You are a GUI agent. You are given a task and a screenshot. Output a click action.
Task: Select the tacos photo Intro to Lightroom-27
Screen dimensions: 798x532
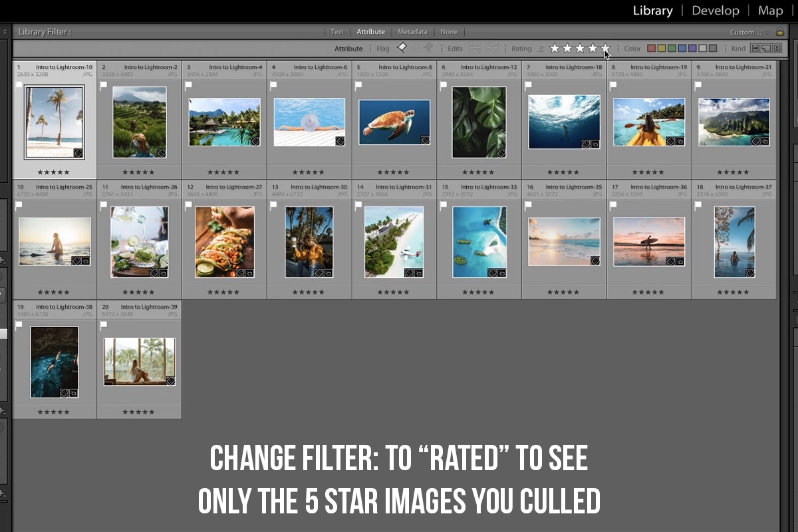click(x=225, y=242)
